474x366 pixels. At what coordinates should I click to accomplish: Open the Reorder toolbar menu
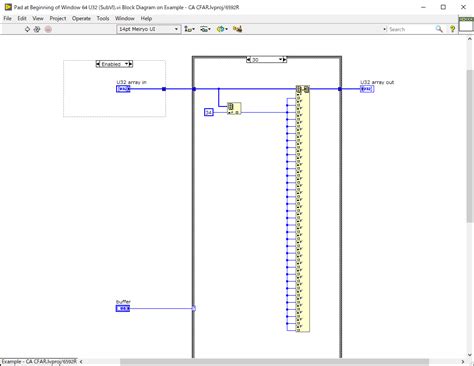click(222, 29)
